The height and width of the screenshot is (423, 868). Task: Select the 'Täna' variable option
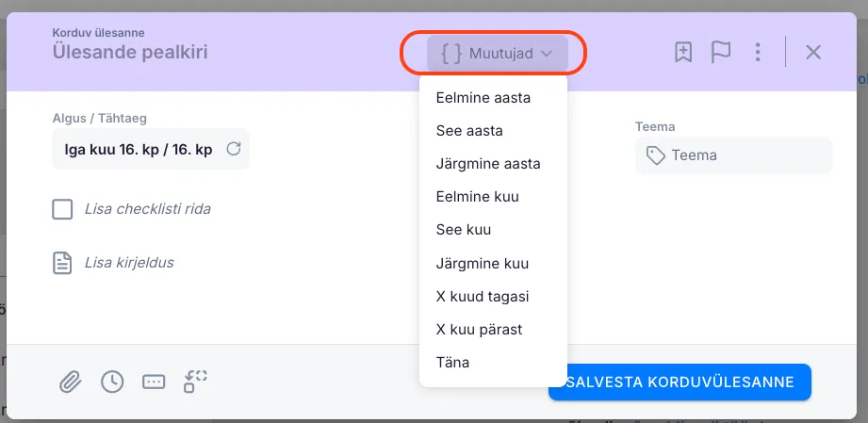click(452, 363)
